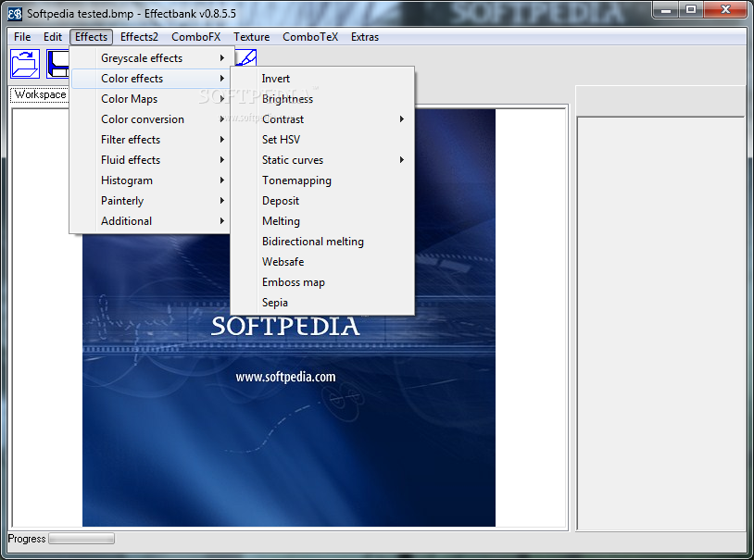Click the Open file folder icon

coord(25,64)
